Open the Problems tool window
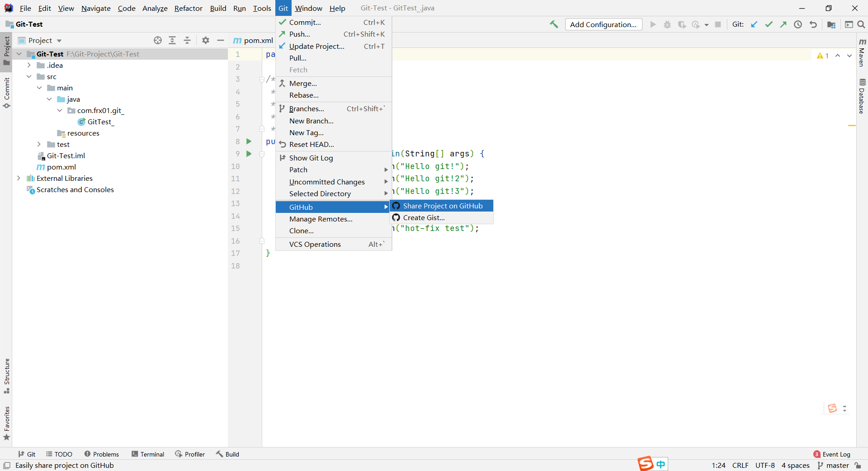Image resolution: width=868 pixels, height=471 pixels. [101, 454]
